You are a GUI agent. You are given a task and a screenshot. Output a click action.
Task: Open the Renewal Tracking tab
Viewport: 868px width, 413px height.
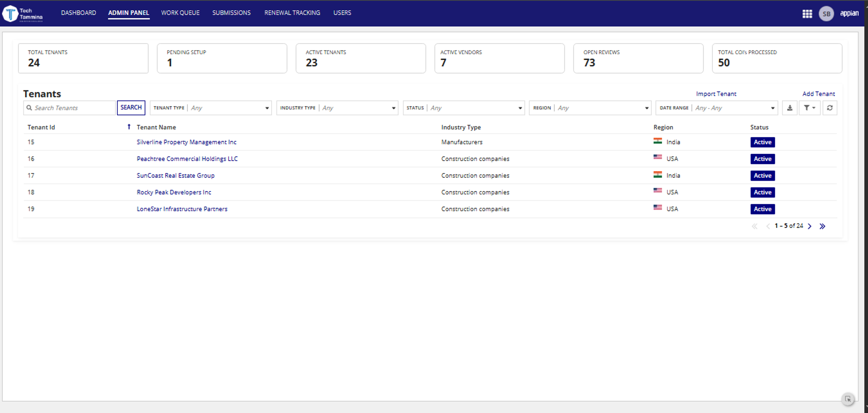(x=292, y=13)
